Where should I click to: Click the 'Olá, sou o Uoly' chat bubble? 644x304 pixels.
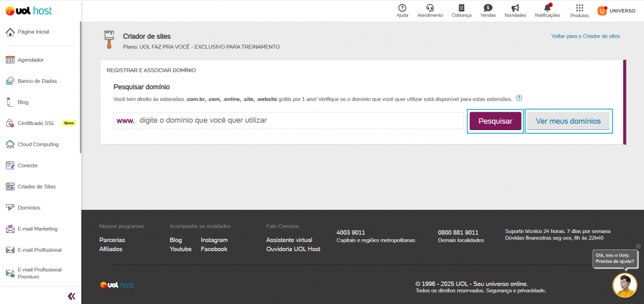[x=615, y=258]
